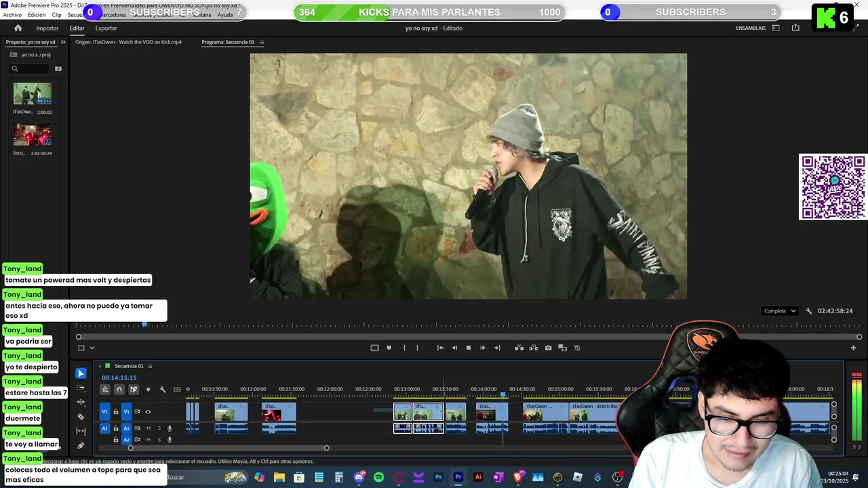This screenshot has height=488, width=868.
Task: Select the Secuencia thumbnail in project panel
Action: [32, 135]
